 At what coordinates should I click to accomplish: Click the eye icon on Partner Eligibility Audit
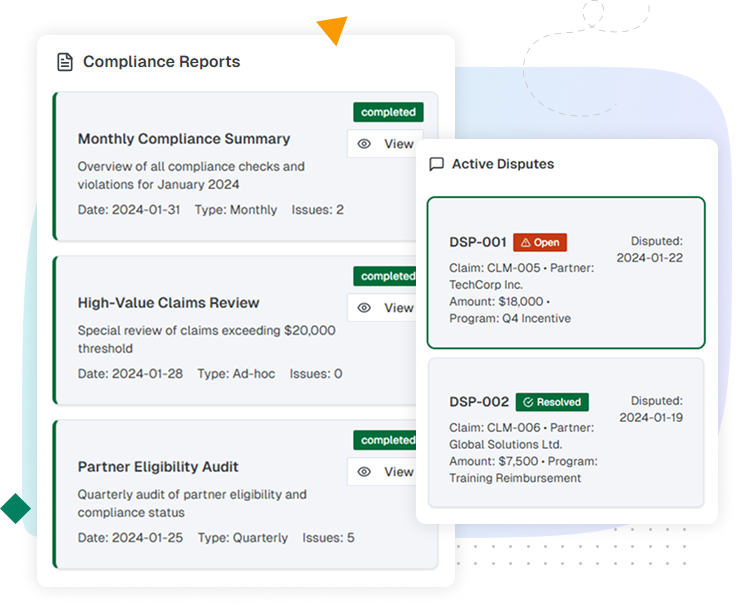[364, 471]
